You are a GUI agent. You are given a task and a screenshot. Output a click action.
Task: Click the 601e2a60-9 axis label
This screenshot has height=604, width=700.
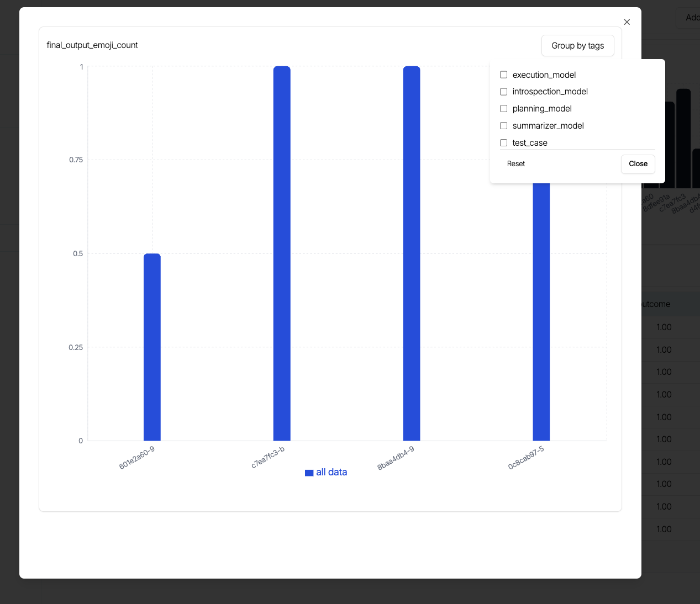pyautogui.click(x=137, y=458)
